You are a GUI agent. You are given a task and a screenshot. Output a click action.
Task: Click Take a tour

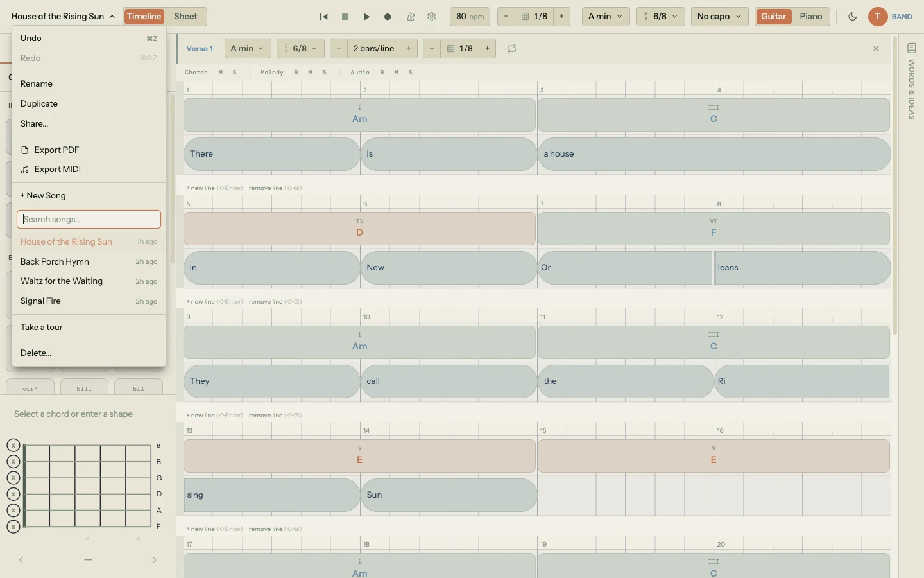click(42, 327)
